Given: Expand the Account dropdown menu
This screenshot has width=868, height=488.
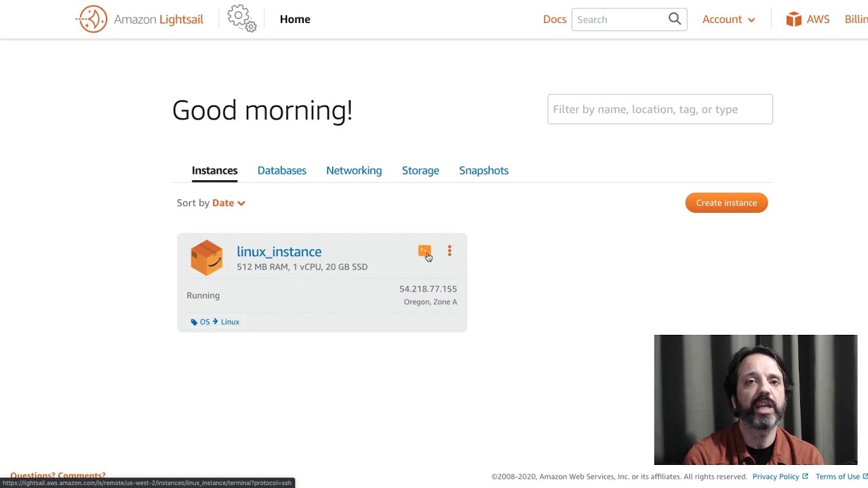Looking at the screenshot, I should (x=728, y=19).
